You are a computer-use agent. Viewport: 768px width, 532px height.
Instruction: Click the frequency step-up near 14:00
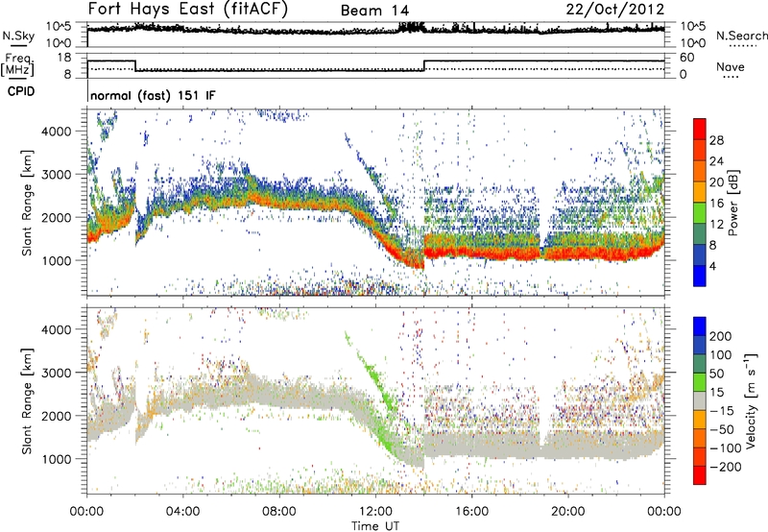click(x=424, y=65)
